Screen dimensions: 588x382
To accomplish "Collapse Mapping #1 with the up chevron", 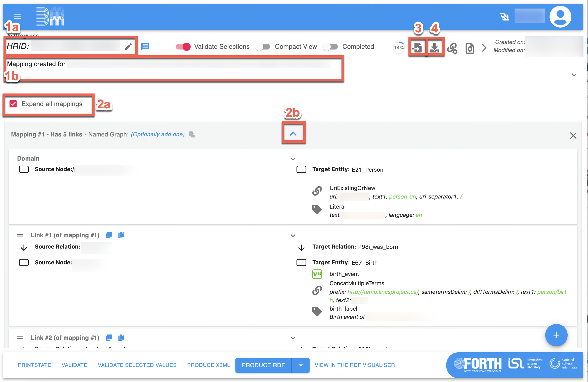I will coord(293,134).
